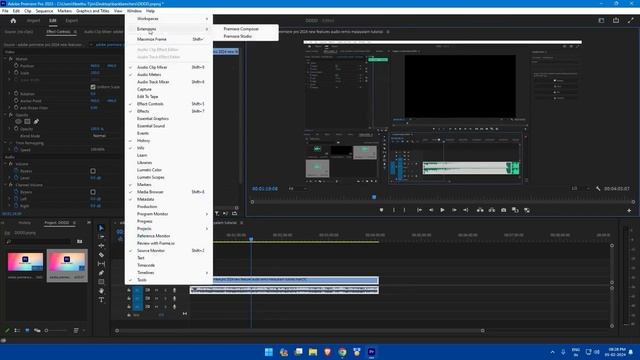Collapse the Volume effect group
Screen dimensions: 640x360
tap(5, 164)
